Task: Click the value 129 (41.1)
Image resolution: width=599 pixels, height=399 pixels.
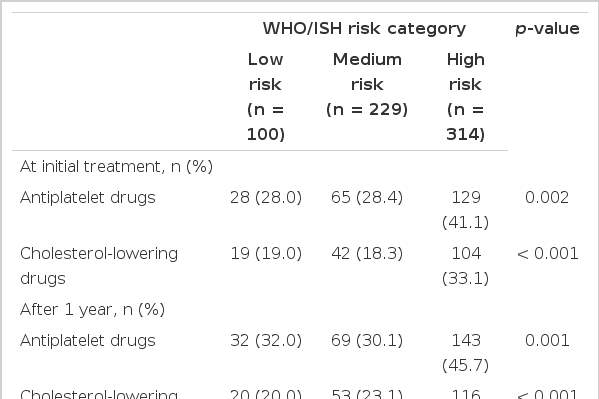Action: (x=465, y=210)
